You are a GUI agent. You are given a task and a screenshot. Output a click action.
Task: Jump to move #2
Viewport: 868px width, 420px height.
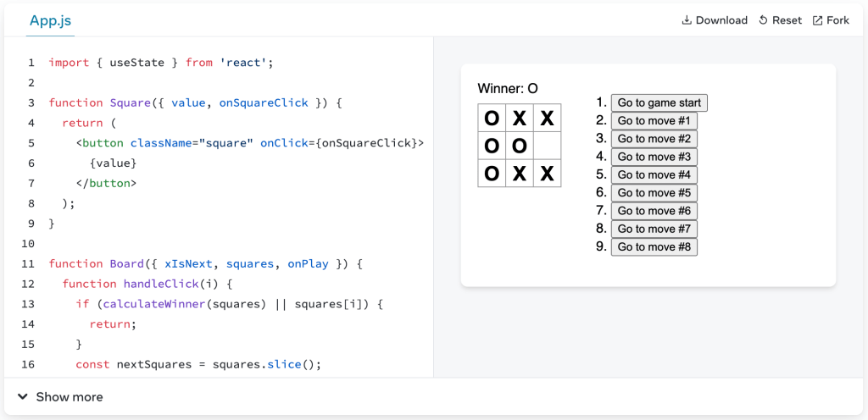point(654,139)
